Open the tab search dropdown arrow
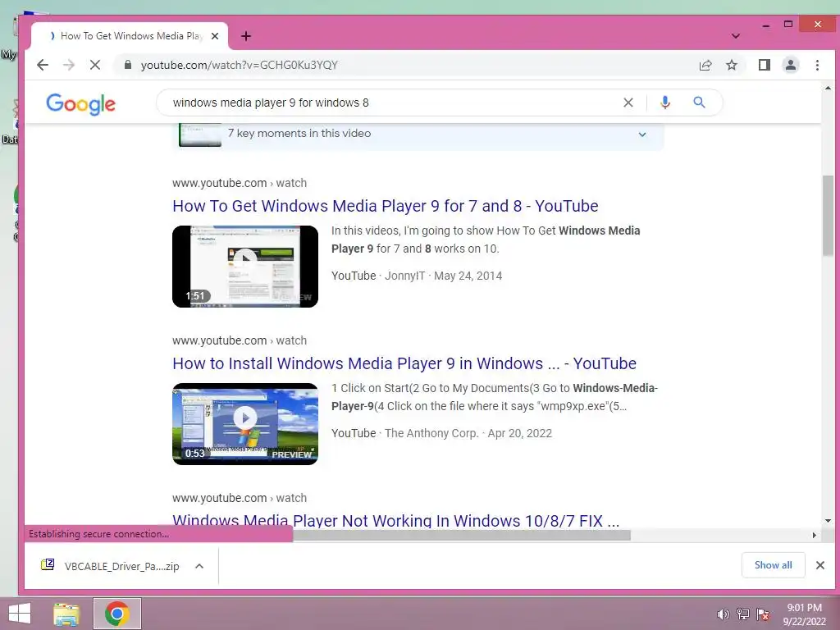 736,36
